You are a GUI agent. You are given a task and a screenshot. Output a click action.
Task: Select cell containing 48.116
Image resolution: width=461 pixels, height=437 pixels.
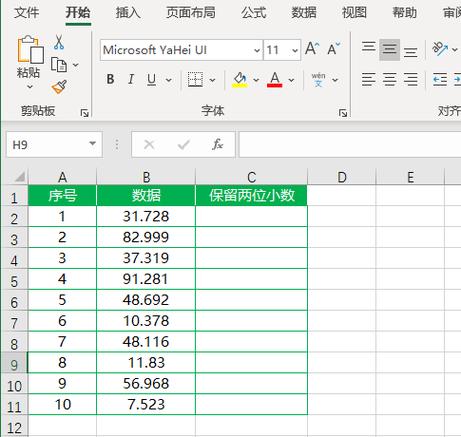[x=146, y=342]
